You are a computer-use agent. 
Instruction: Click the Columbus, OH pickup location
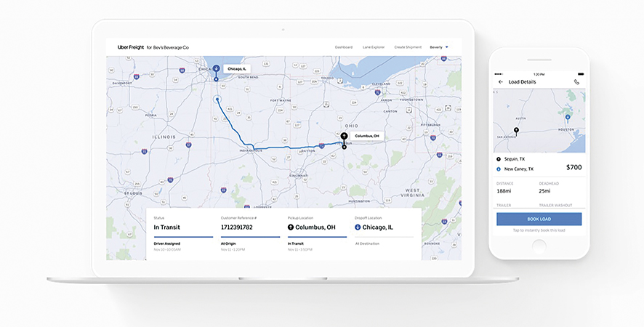click(315, 227)
